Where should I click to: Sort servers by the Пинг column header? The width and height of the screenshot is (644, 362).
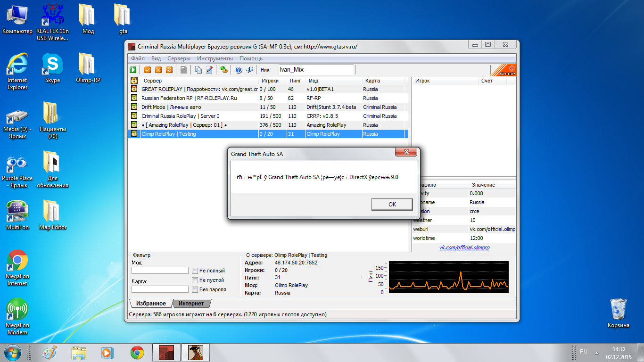tap(297, 81)
